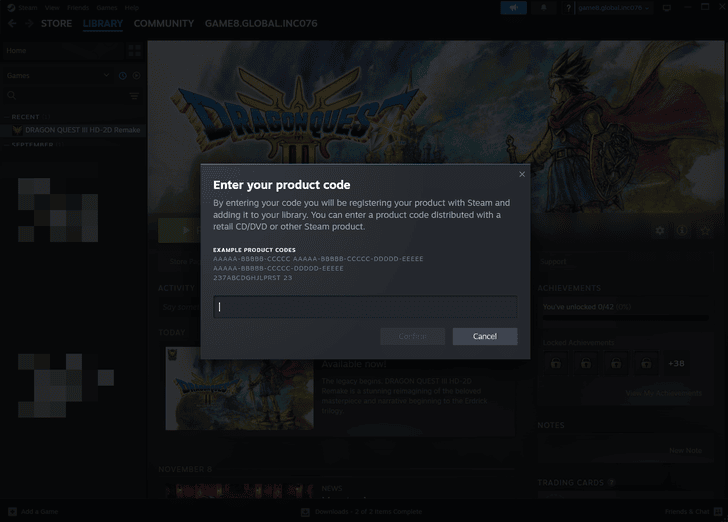This screenshot has height=522, width=728.
Task: Open the Steam menu
Action: [27, 7]
